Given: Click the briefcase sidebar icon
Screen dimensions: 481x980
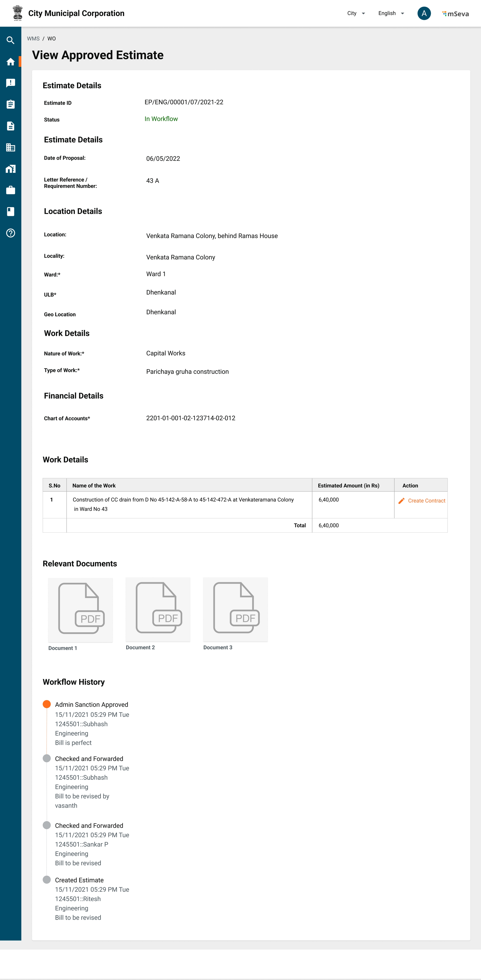Looking at the screenshot, I should tap(11, 190).
